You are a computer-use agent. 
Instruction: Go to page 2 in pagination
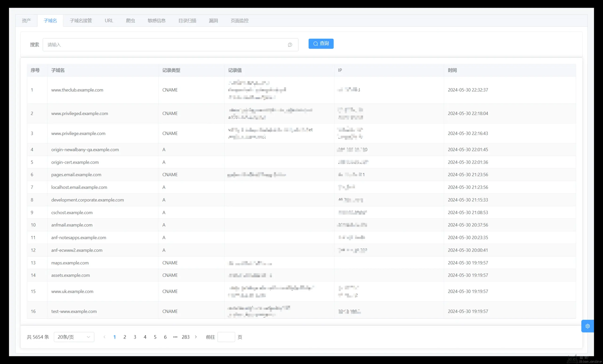pyautogui.click(x=125, y=337)
